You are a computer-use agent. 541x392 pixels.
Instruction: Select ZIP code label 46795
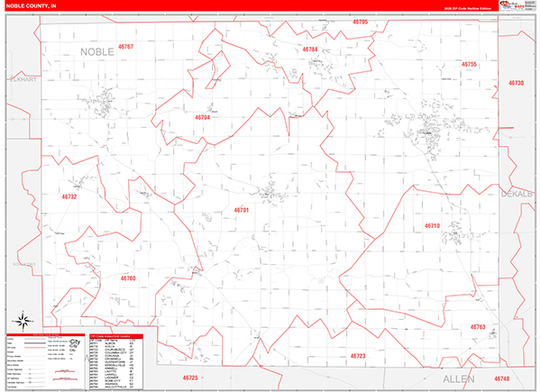point(360,22)
